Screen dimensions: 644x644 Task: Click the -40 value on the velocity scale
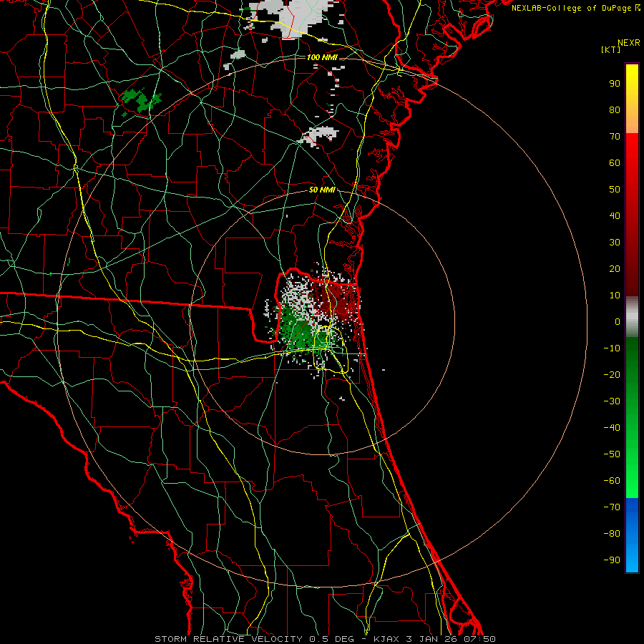(612, 428)
